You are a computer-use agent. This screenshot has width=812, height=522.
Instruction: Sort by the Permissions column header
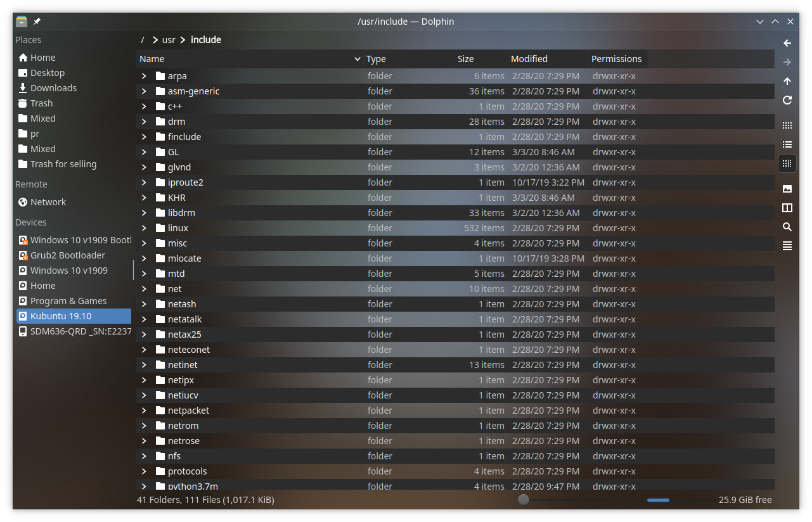pos(617,59)
